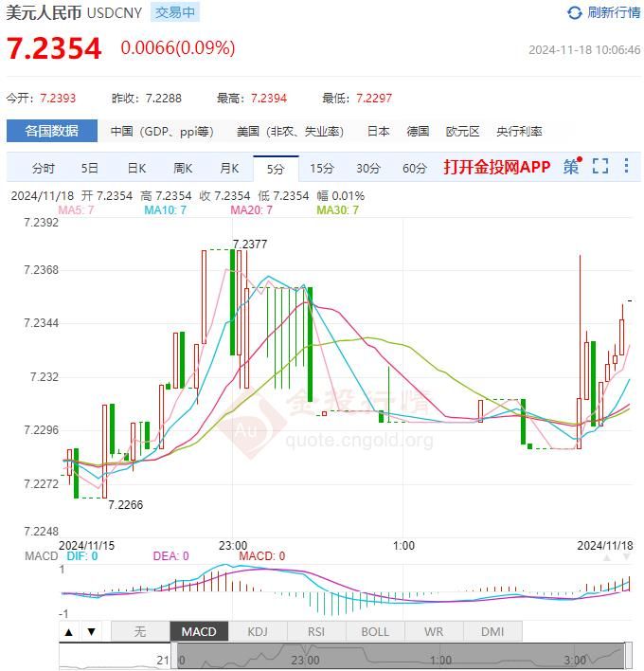Screen dimensions: 644x671
Task: Switch to 分时 chart tab
Action: (44, 168)
